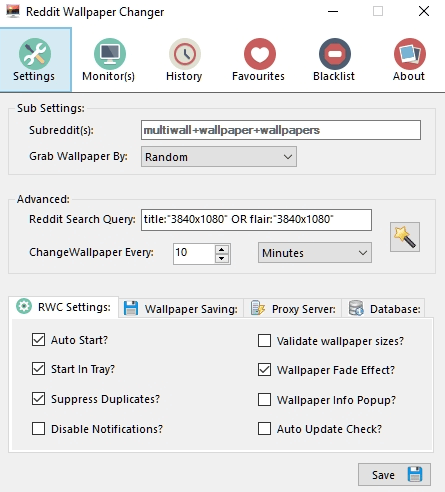Click the Subreddit(s) text field

point(281,130)
